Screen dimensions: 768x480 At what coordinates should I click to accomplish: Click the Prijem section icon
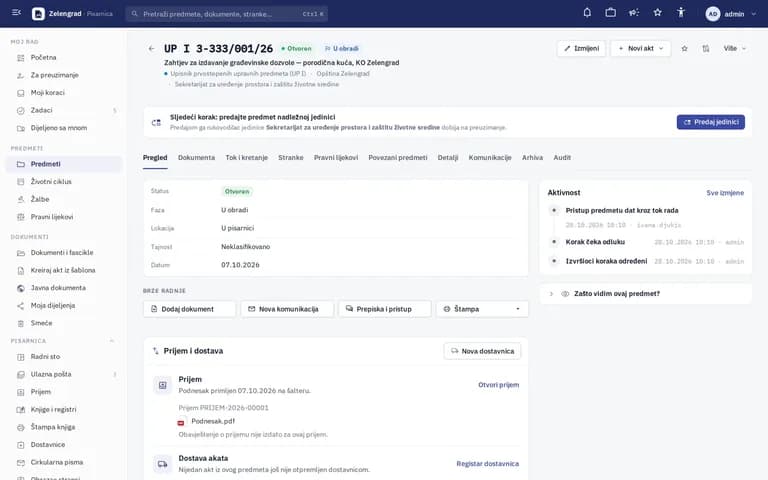pos(162,385)
